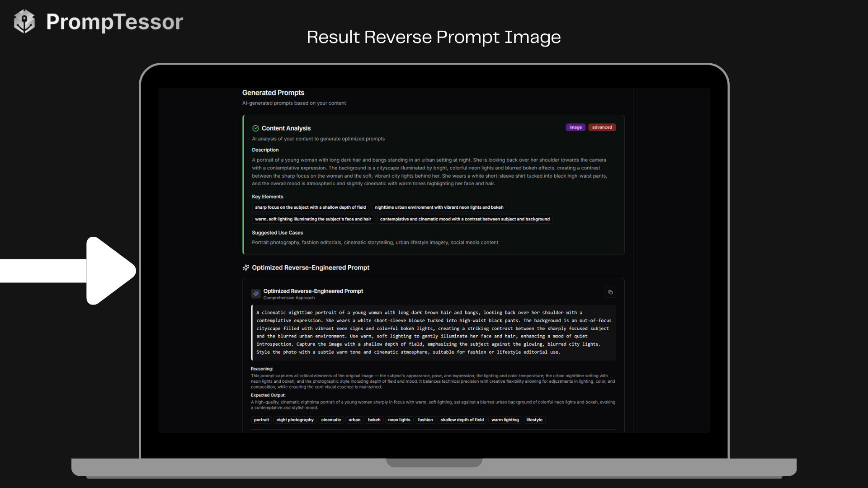868x488 pixels.
Task: Click the sparkles icon inside the prompt card header
Action: [255, 293]
